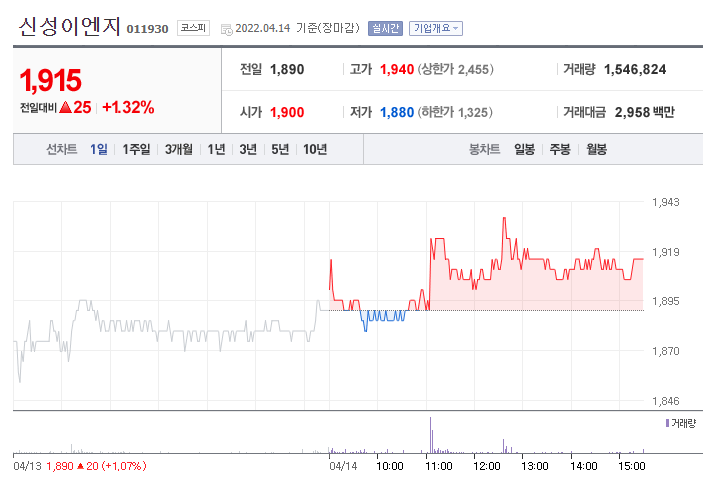Click the stock code 011930

(x=148, y=29)
